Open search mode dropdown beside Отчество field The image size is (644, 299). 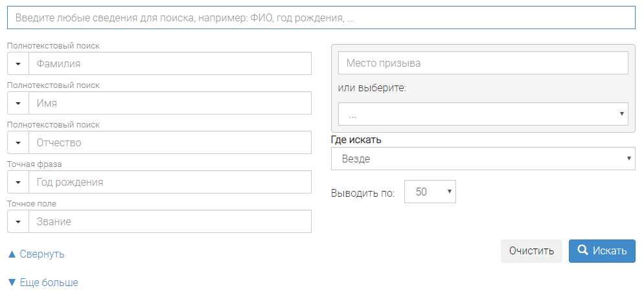[18, 142]
